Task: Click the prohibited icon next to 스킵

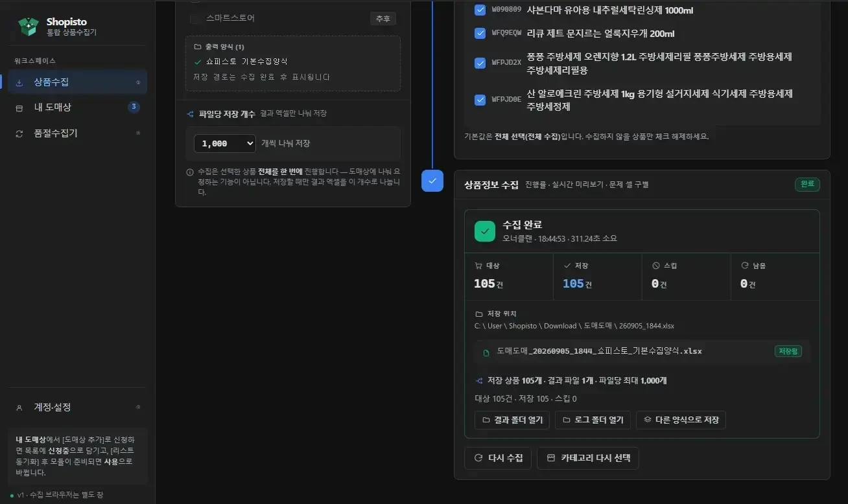Action: pos(656,266)
